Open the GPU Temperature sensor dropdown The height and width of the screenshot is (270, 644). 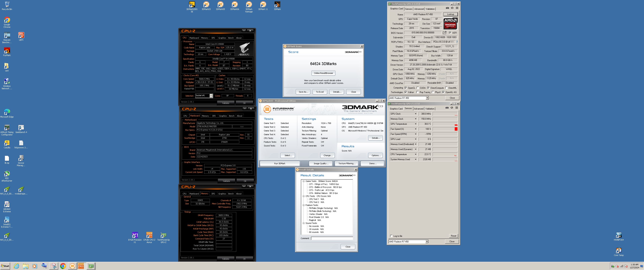415,124
